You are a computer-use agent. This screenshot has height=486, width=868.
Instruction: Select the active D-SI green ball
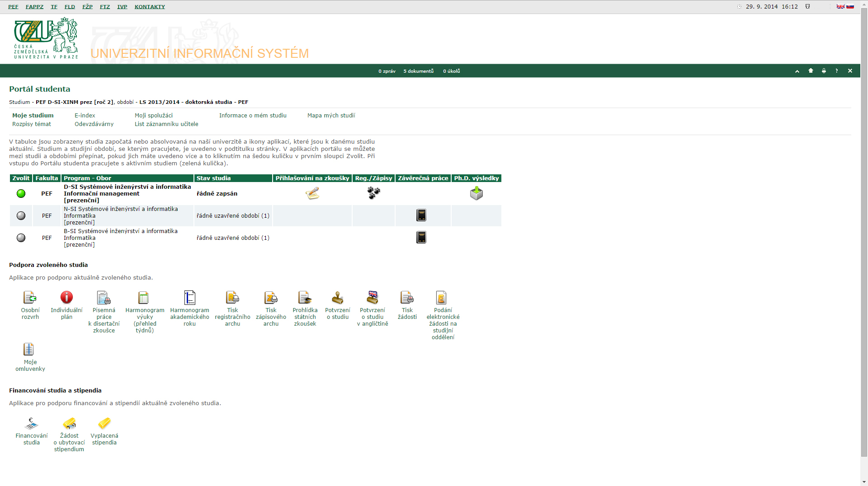(21, 194)
